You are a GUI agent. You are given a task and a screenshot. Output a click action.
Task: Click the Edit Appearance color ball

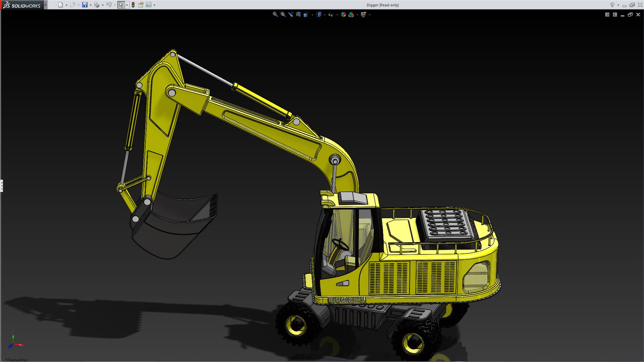pyautogui.click(x=343, y=14)
